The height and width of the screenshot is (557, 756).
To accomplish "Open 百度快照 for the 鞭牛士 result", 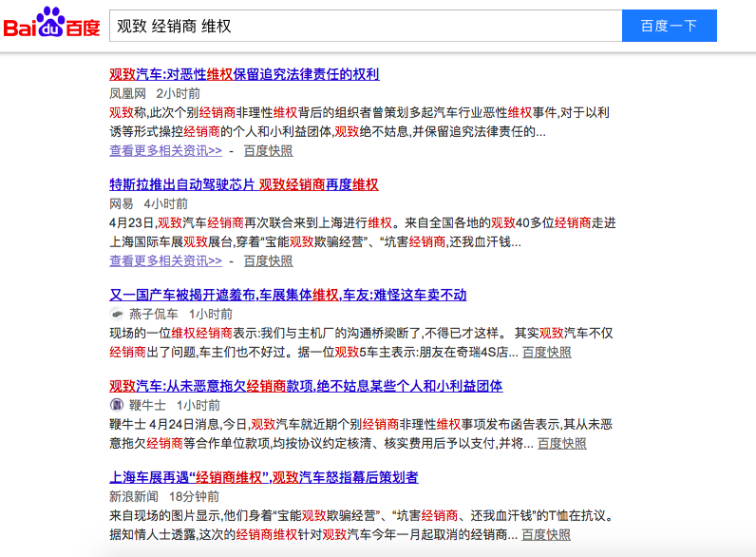I will coord(562,443).
